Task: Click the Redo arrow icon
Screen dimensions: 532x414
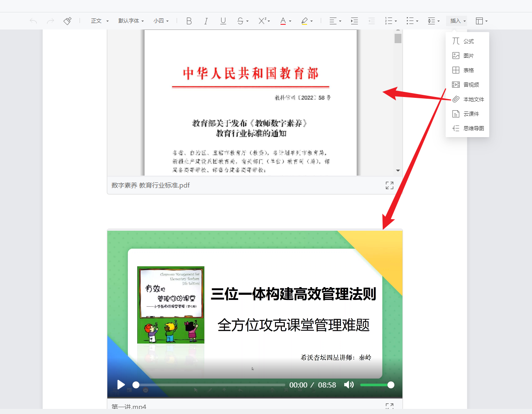Action: point(50,21)
